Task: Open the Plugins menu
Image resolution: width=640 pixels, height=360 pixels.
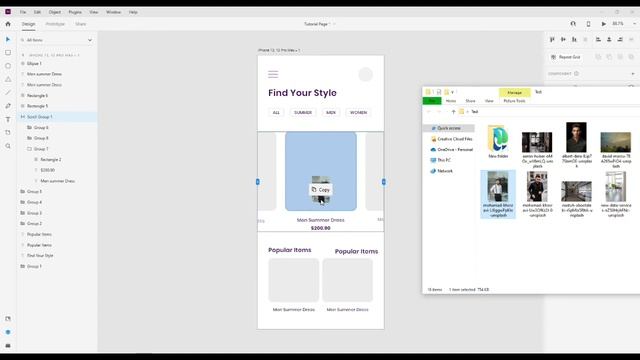Action: point(75,12)
